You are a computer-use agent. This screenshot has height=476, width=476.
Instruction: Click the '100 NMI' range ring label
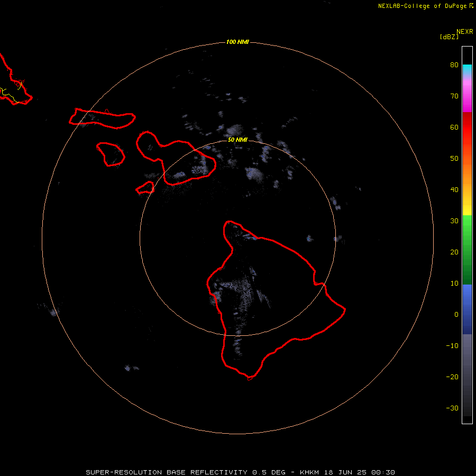coord(237,42)
